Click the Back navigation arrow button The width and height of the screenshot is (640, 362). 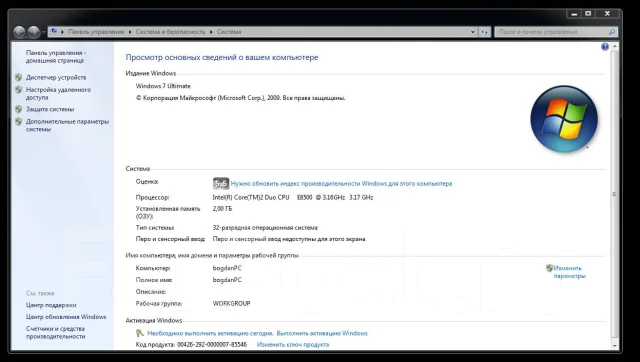[x=19, y=31]
